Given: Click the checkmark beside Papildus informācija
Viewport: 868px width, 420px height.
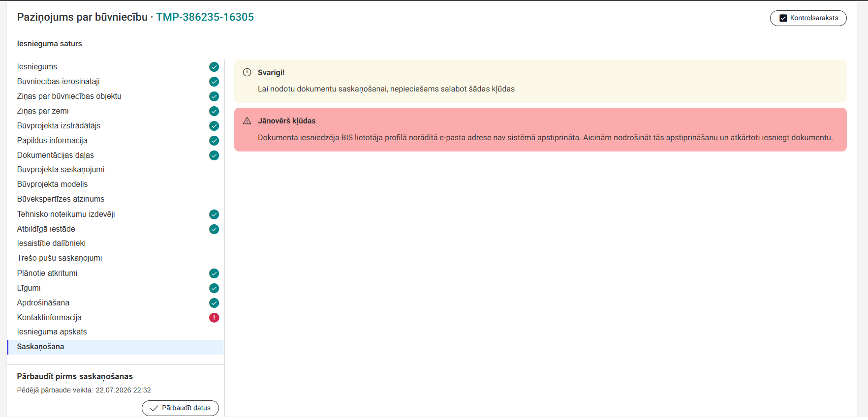Looking at the screenshot, I should (214, 141).
